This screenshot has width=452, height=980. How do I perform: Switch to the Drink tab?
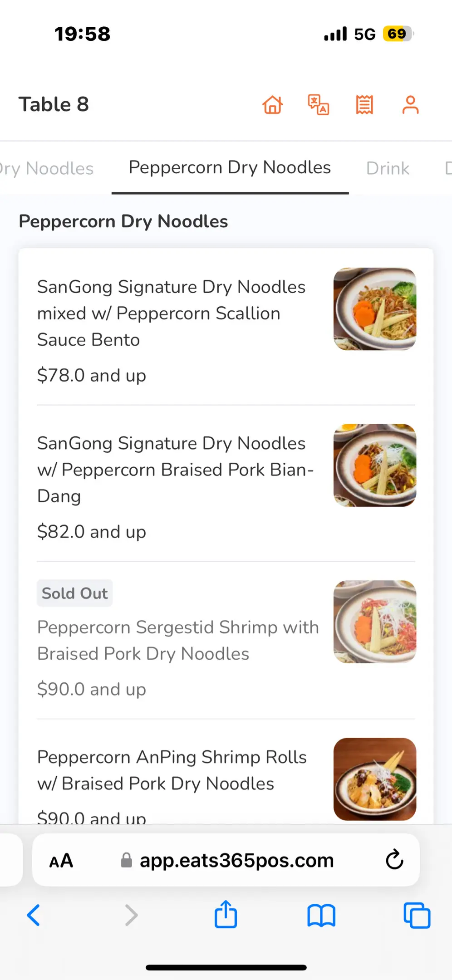(x=388, y=168)
